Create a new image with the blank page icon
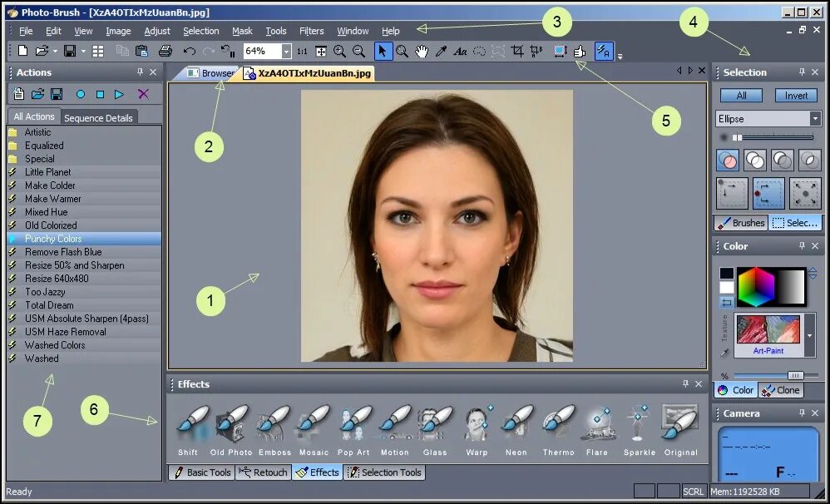 22,52
